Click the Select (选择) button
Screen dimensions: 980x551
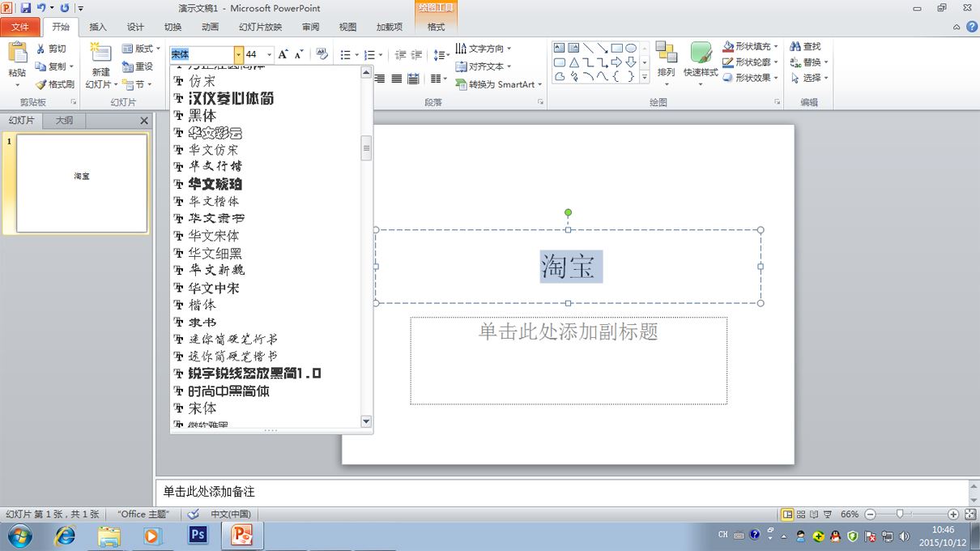coord(807,78)
